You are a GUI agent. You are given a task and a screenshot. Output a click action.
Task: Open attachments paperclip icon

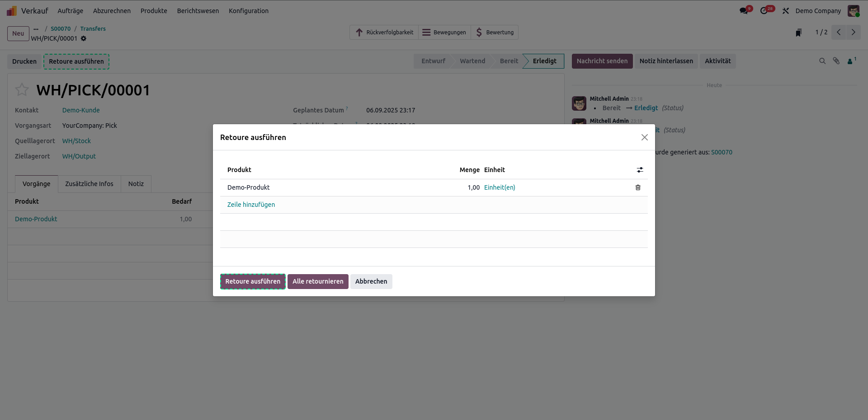point(836,61)
